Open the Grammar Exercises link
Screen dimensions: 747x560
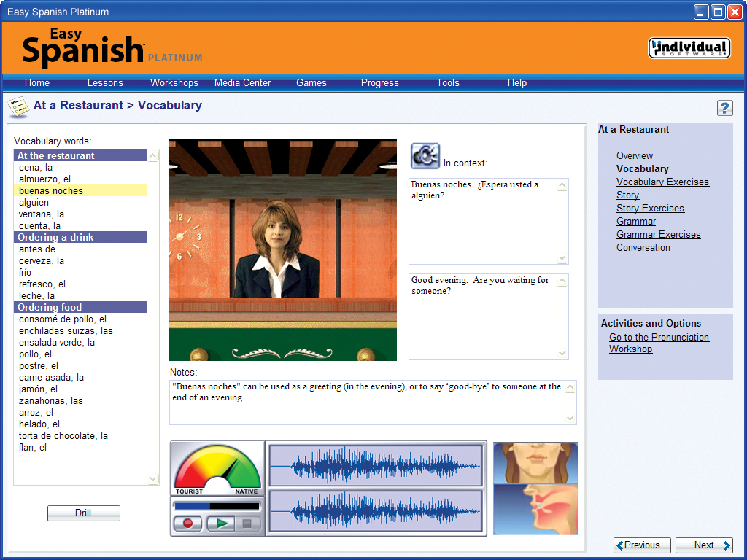[x=658, y=234]
